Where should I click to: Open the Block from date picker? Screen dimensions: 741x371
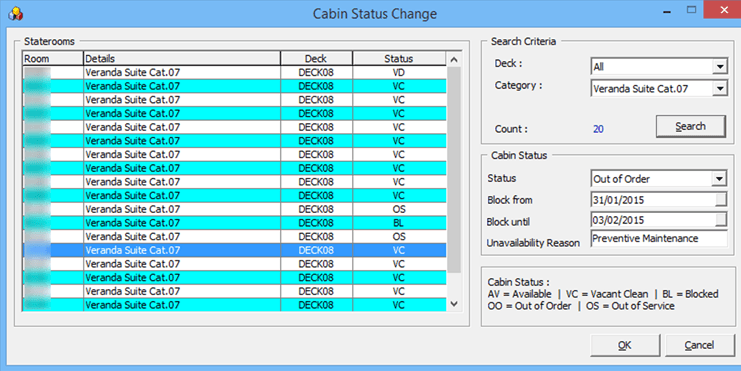pyautogui.click(x=720, y=199)
